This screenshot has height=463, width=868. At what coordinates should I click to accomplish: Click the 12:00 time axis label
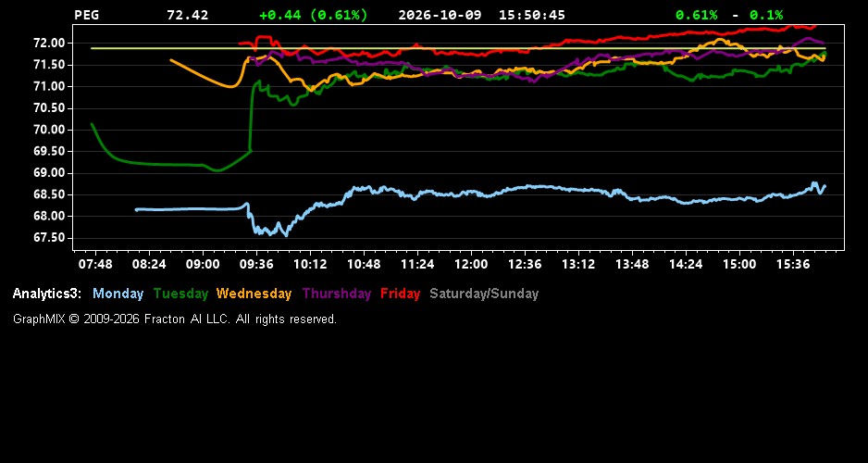[471, 264]
